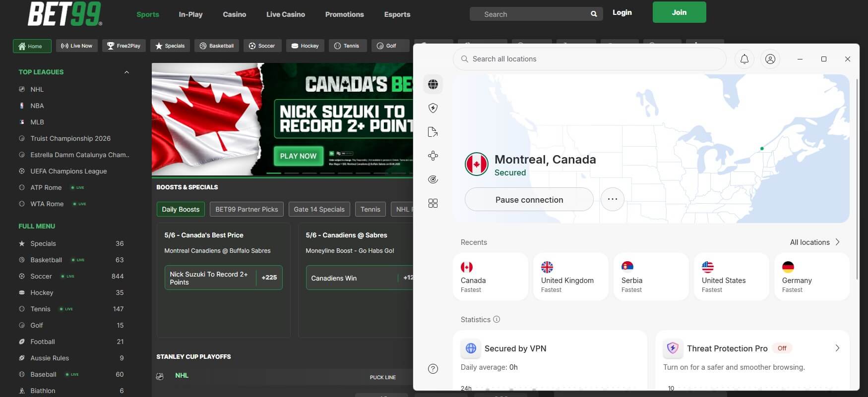Image resolution: width=868 pixels, height=397 pixels.
Task: Click the BET99 logo
Action: click(65, 13)
